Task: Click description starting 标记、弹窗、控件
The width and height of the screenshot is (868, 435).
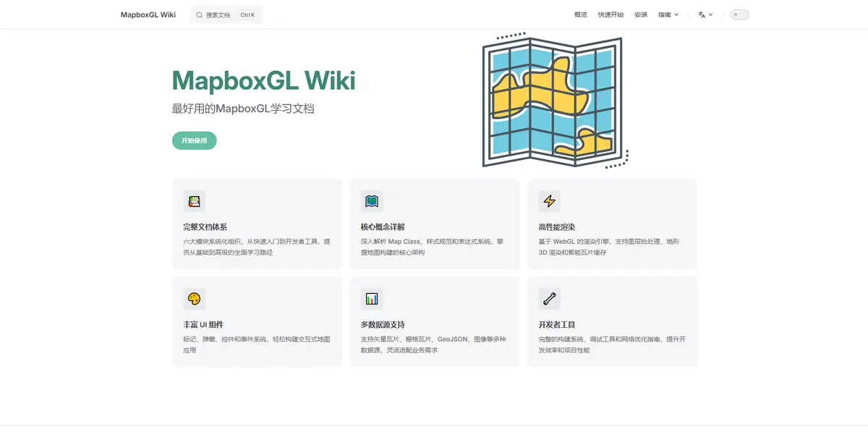Action: pyautogui.click(x=257, y=345)
